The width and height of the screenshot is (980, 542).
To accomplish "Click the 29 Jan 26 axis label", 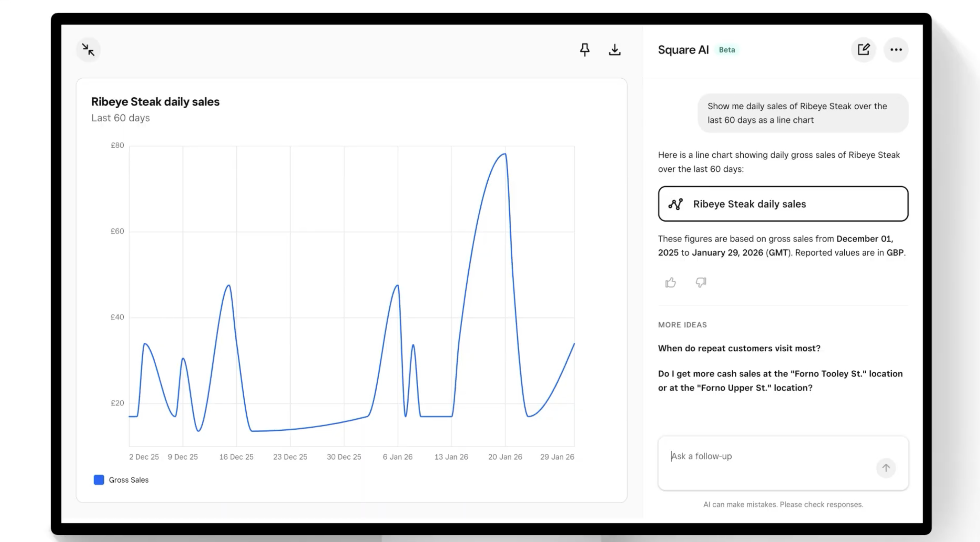I will [557, 456].
